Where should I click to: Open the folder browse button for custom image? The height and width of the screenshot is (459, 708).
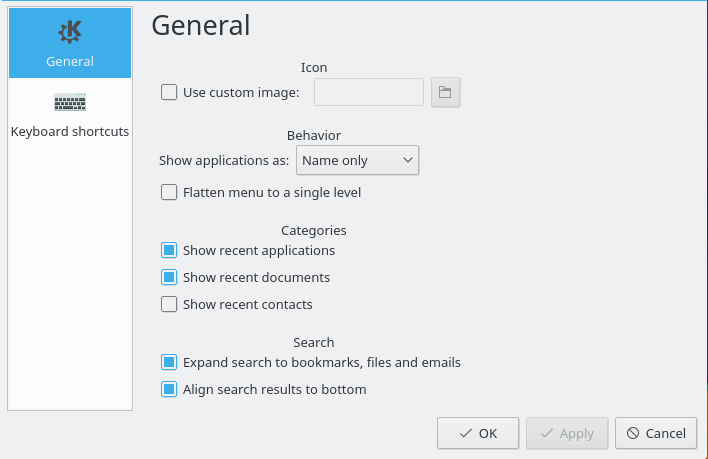445,93
